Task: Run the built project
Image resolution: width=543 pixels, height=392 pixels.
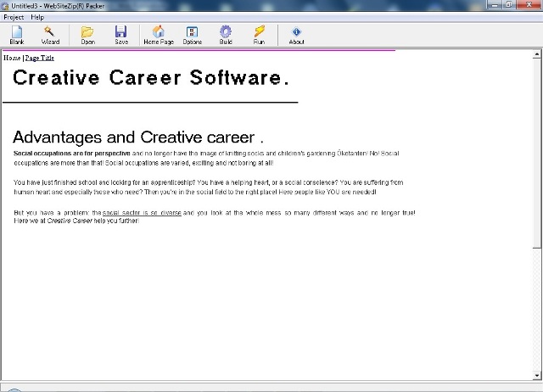Action: pos(259,35)
